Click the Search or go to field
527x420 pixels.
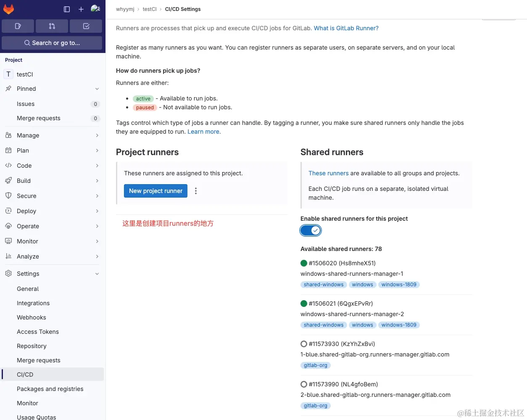pyautogui.click(x=52, y=42)
